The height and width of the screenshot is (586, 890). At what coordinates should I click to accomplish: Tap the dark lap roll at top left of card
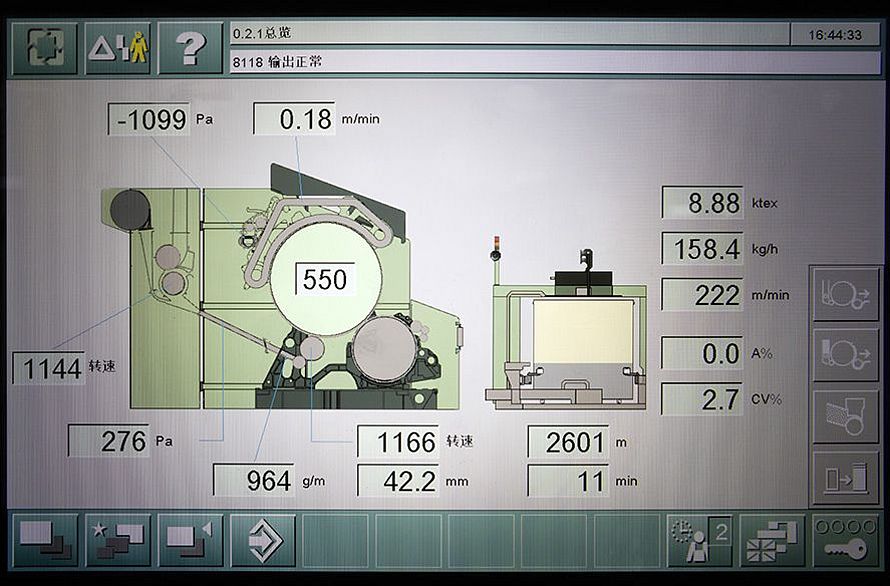point(130,210)
